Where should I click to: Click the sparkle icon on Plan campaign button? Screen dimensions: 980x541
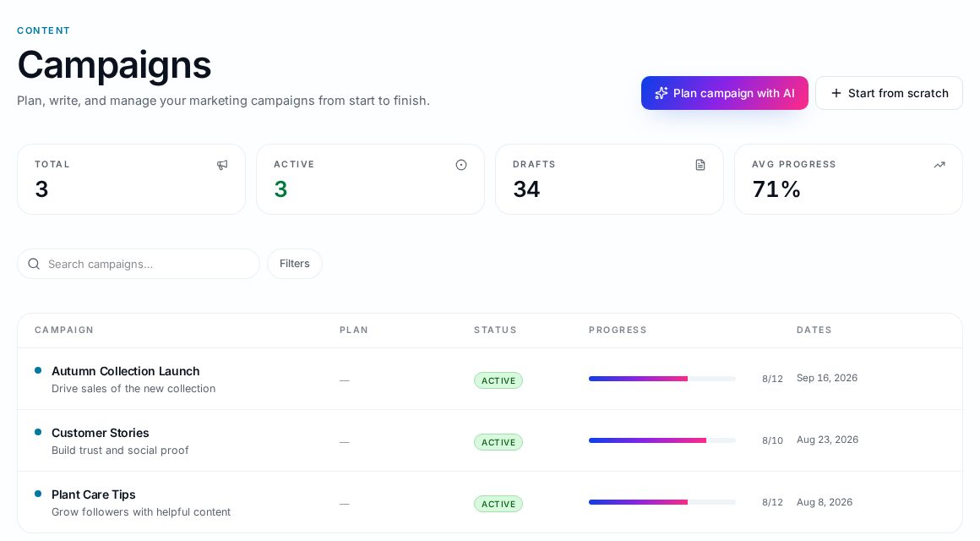coord(661,93)
